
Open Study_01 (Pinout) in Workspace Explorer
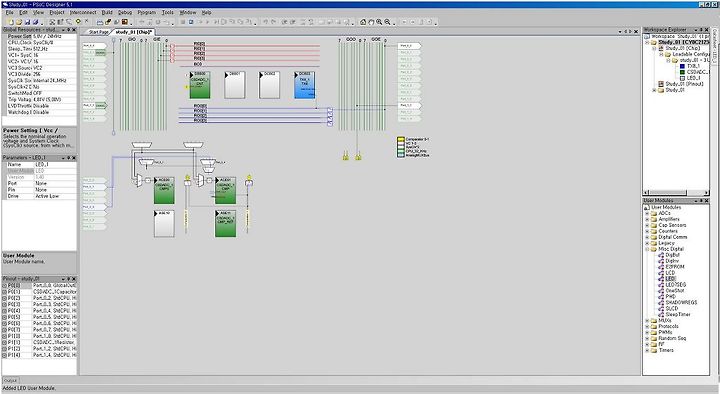click(685, 84)
